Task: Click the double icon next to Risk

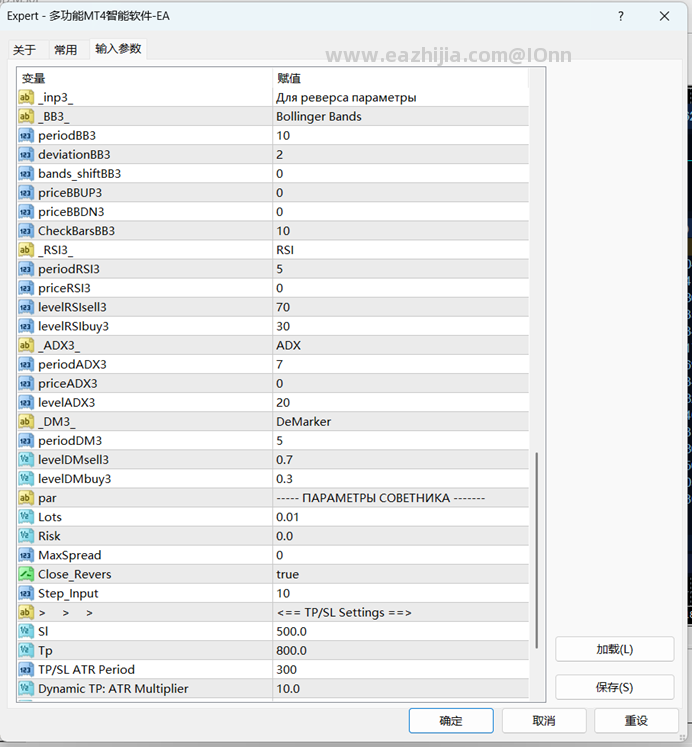Action: click(26, 535)
